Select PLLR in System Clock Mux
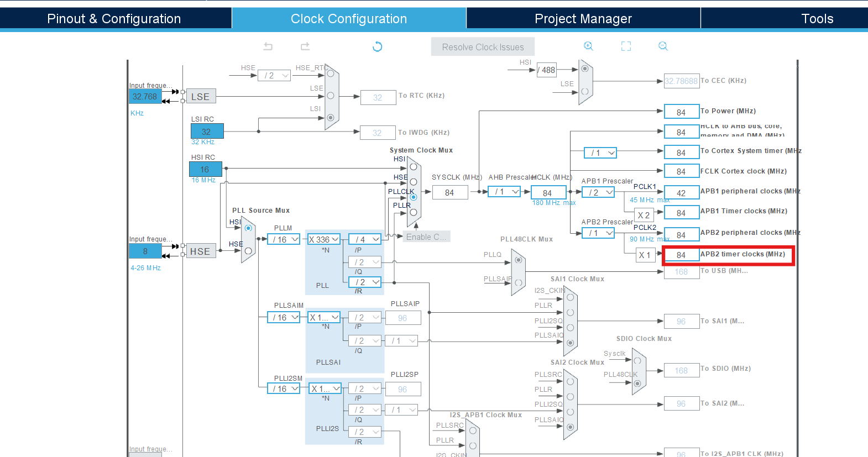Screen dimensions: 868x457 coord(413,212)
